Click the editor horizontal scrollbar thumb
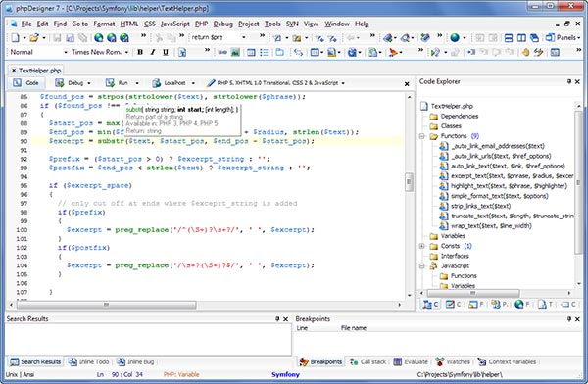588x384 pixels. 106,305
